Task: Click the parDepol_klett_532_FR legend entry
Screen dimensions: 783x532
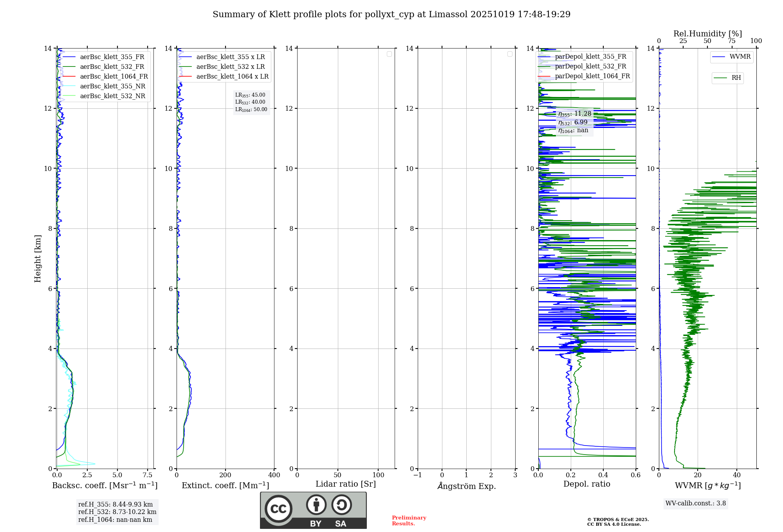Action: point(590,66)
